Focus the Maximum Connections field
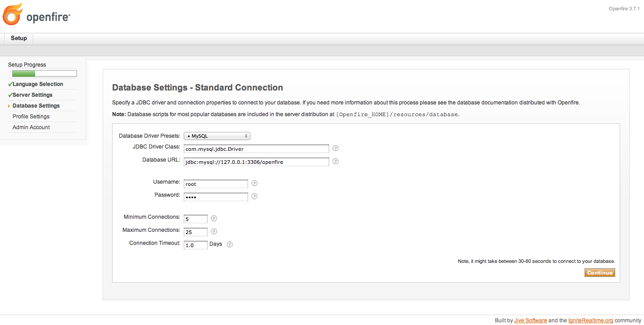Screen dimensions: 644x325 tap(195, 232)
